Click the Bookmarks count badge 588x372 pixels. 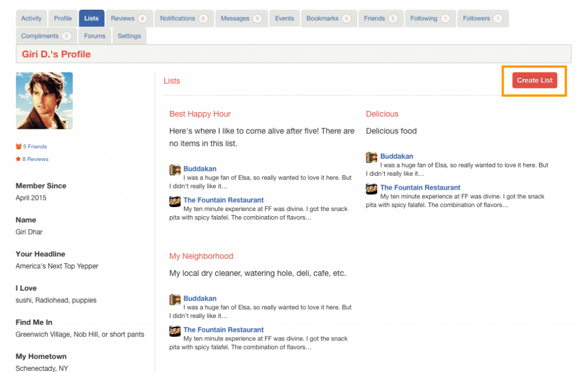coord(346,18)
